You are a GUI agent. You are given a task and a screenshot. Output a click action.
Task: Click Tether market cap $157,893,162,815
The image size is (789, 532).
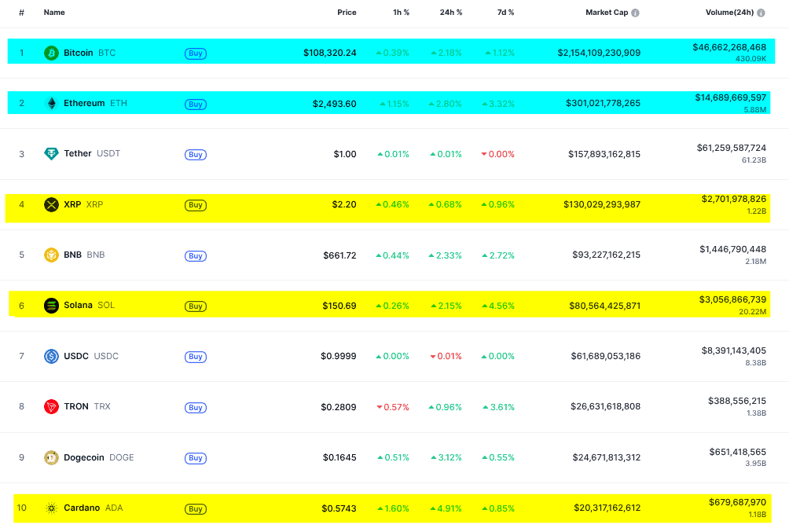click(604, 155)
